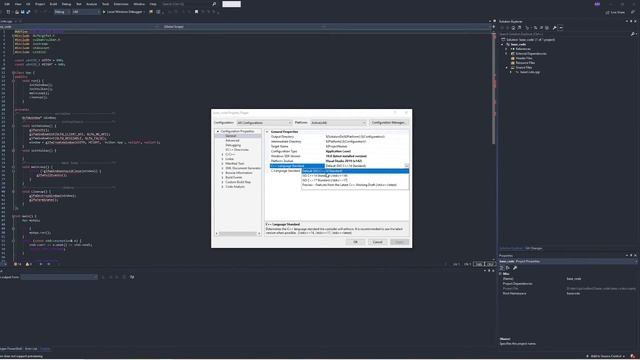Viewport: 640px width, 360px height.
Task: Choose ISO C++14 Standard option
Action: [x=355, y=176]
